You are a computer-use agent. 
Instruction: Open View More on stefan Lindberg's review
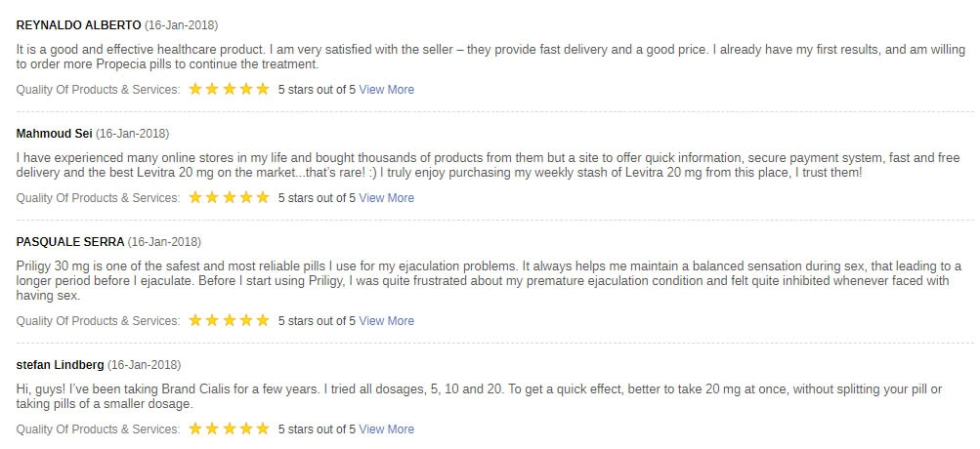[x=386, y=429]
